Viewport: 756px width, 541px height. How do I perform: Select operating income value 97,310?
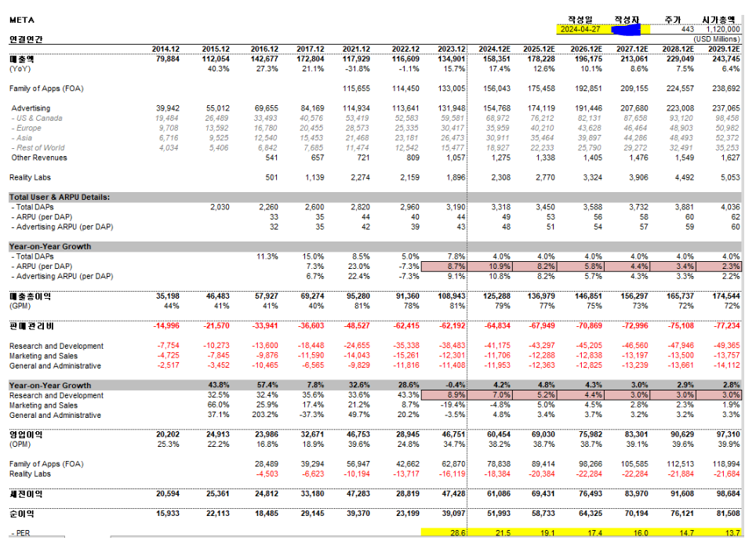(x=728, y=434)
